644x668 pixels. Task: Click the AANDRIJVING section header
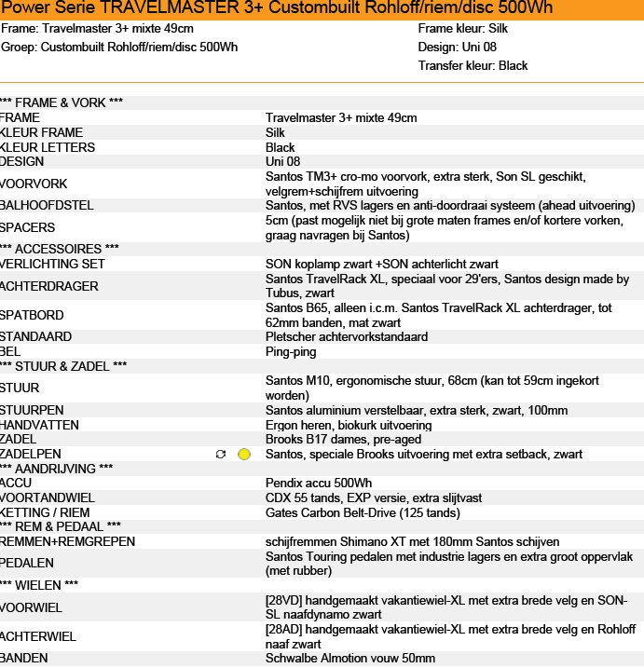[57, 469]
